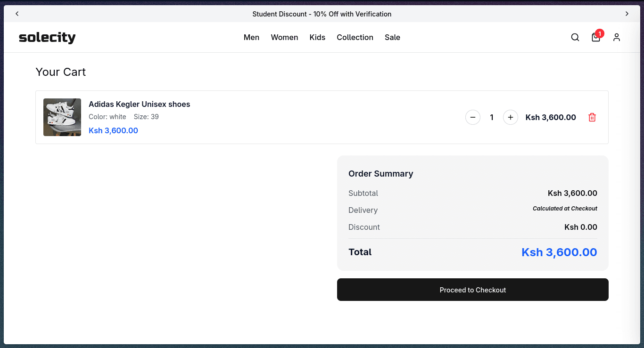Click line total beside the trash icon
This screenshot has width=644, height=348.
tap(551, 117)
